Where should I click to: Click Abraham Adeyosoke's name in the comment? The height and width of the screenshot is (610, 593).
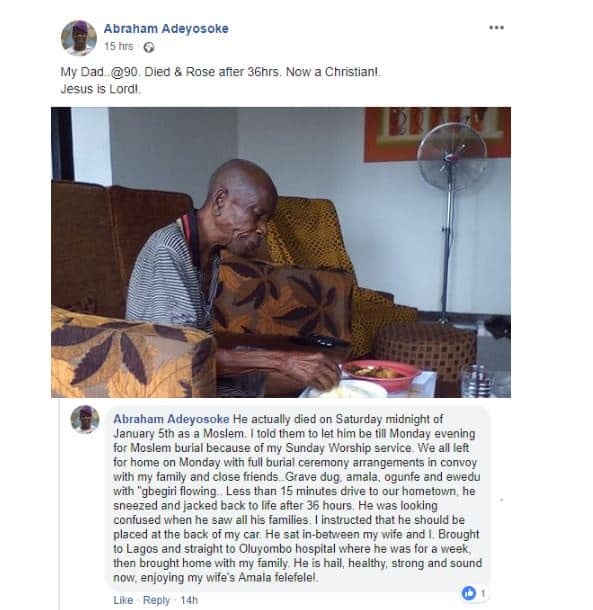click(171, 419)
